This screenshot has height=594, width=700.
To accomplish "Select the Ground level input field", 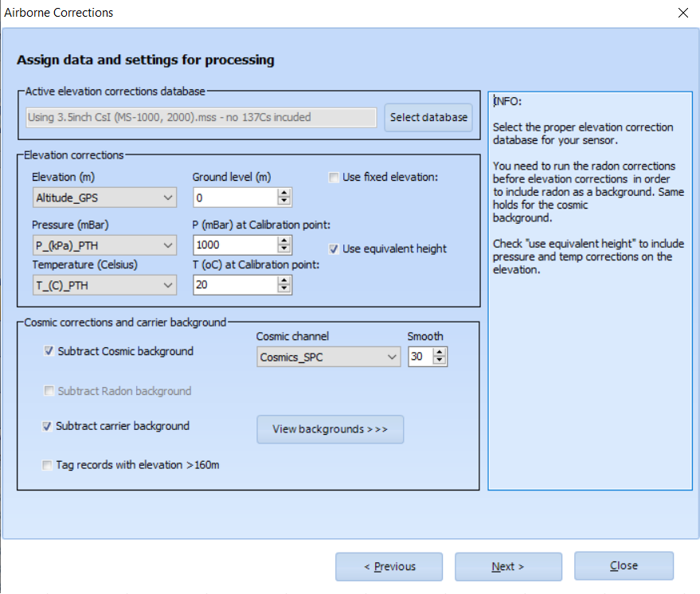I will tap(231, 197).
